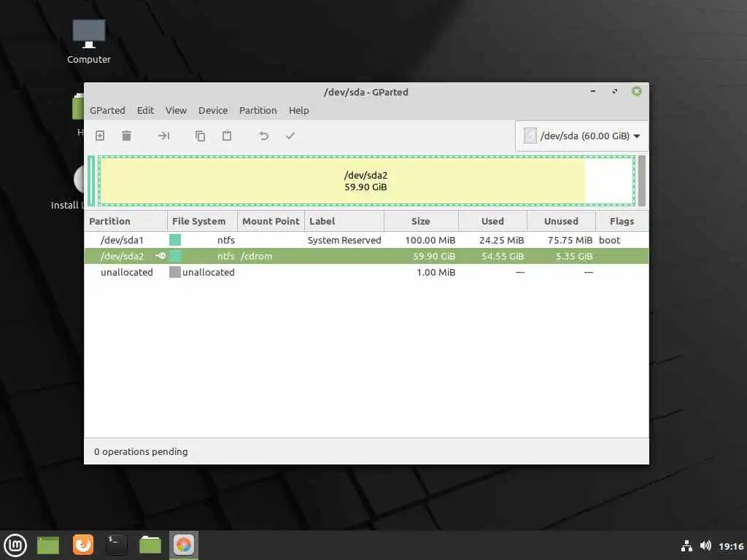Open the Edit menu
Image resolution: width=747 pixels, height=560 pixels.
145,110
